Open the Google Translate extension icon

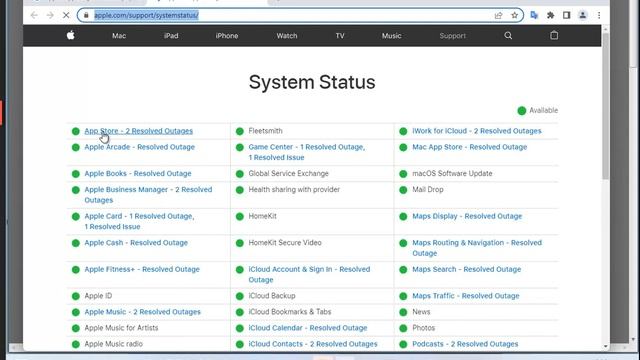(x=534, y=16)
